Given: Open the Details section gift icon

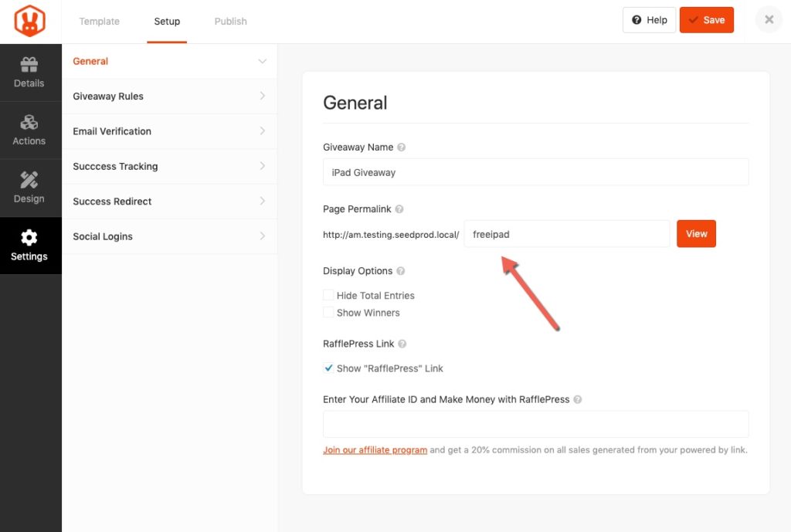Looking at the screenshot, I should tap(29, 64).
